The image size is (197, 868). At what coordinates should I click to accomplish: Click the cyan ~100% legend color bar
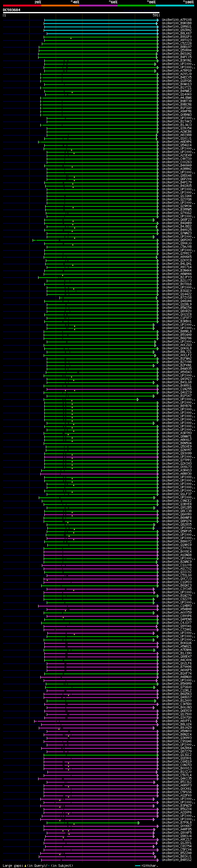(x=175, y=6)
